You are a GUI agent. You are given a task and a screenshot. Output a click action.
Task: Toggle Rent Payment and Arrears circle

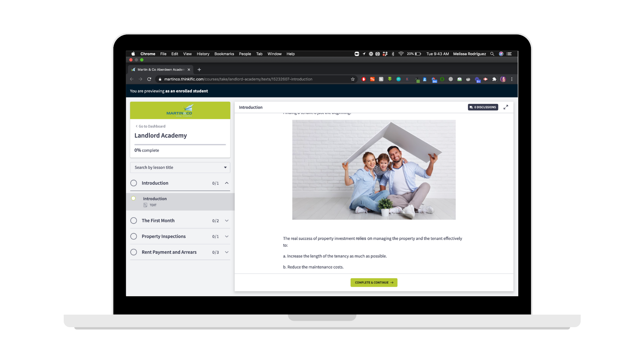coord(133,252)
